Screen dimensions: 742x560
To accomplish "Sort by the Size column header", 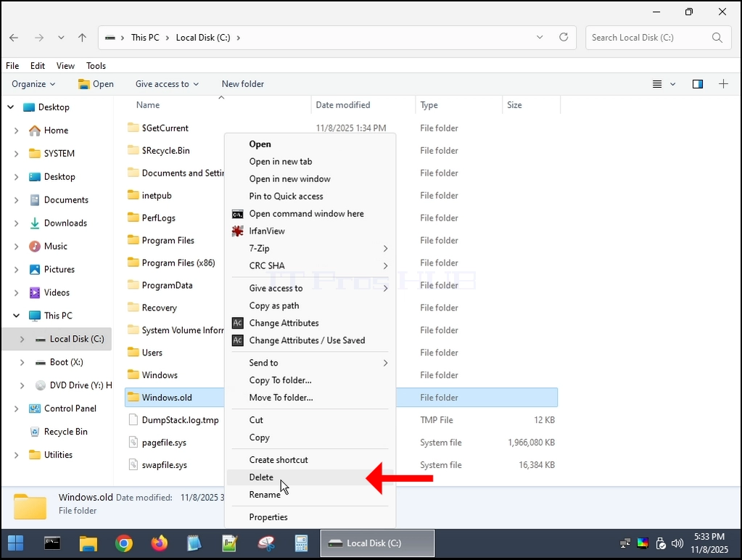I will (x=514, y=105).
